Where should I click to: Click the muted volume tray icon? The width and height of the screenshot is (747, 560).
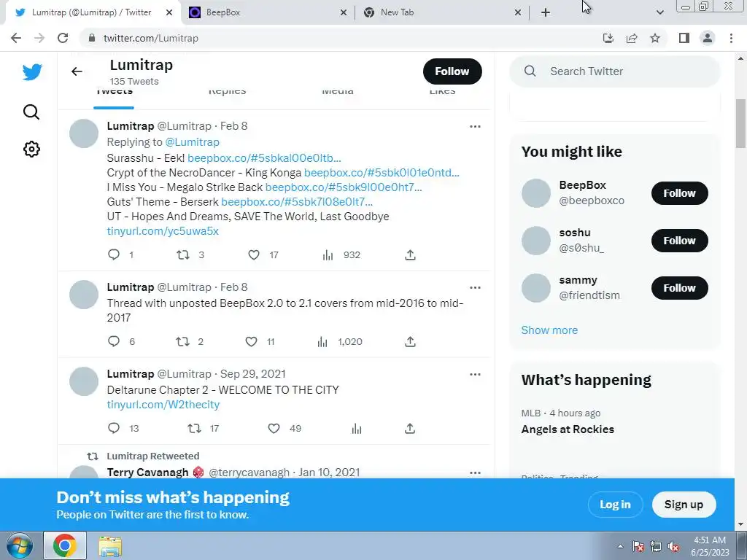click(x=673, y=547)
